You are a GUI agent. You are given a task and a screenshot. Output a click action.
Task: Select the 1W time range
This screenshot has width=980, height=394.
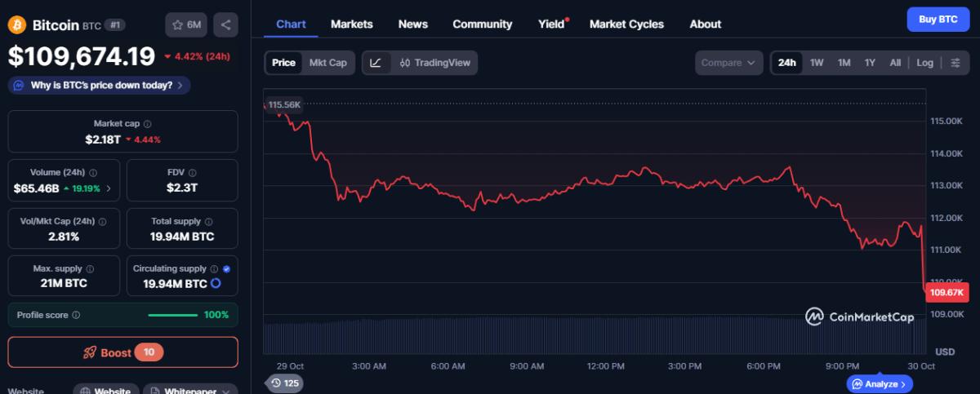pos(817,63)
